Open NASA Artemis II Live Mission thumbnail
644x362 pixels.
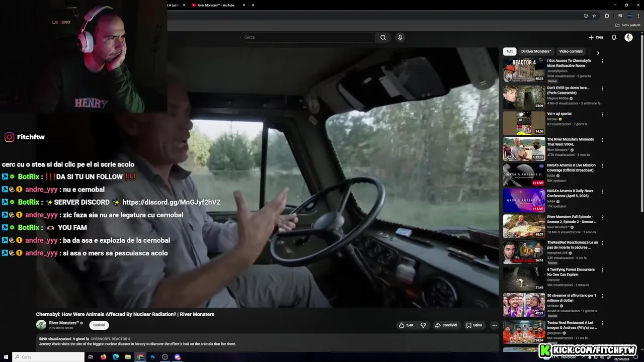pos(524,174)
